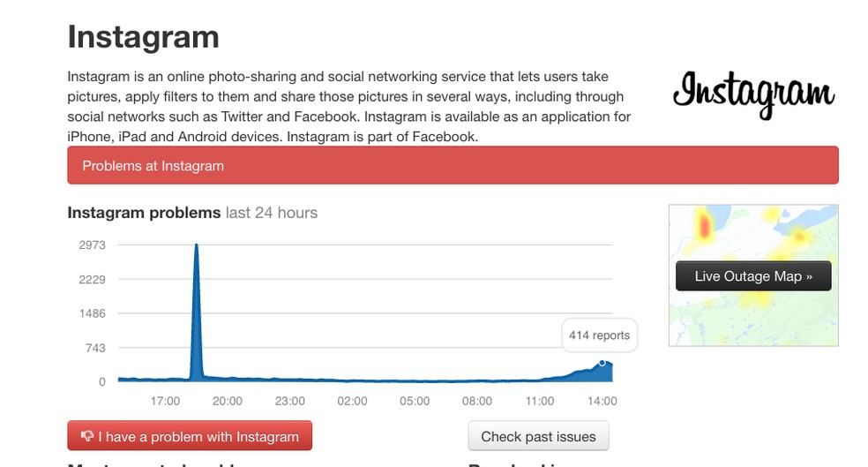Image resolution: width=868 pixels, height=467 pixels.
Task: Click the red 'Problems at Instagram' banner
Action: click(x=453, y=166)
